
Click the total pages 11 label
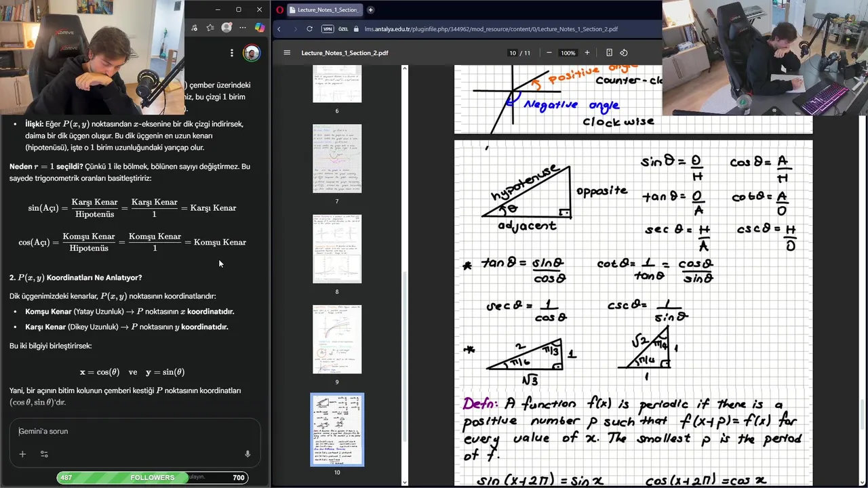pyautogui.click(x=528, y=53)
